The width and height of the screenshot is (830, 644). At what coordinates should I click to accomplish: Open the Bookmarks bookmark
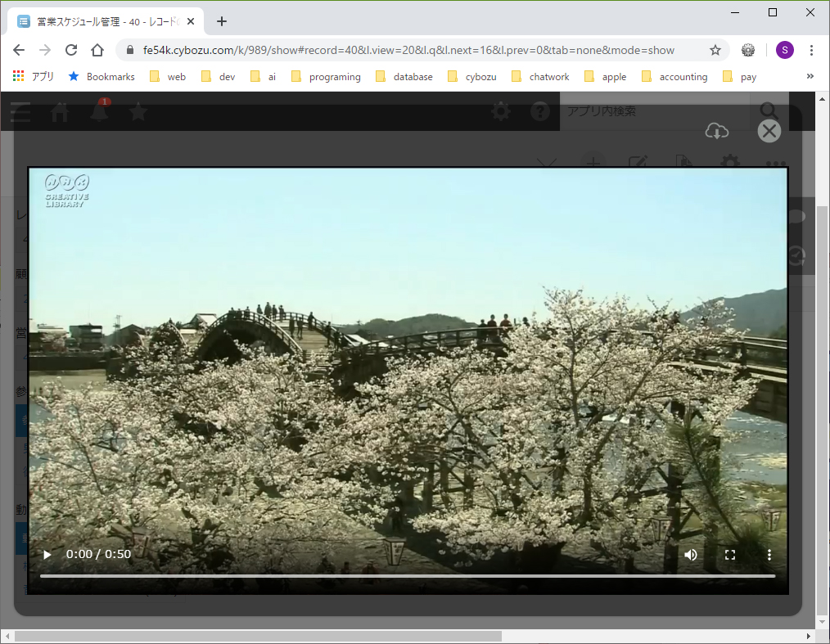point(101,77)
